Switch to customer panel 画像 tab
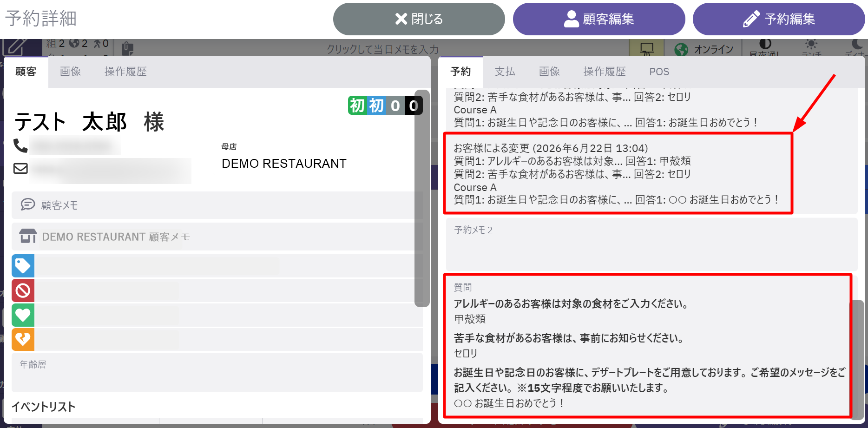This screenshot has height=428, width=868. [x=70, y=72]
